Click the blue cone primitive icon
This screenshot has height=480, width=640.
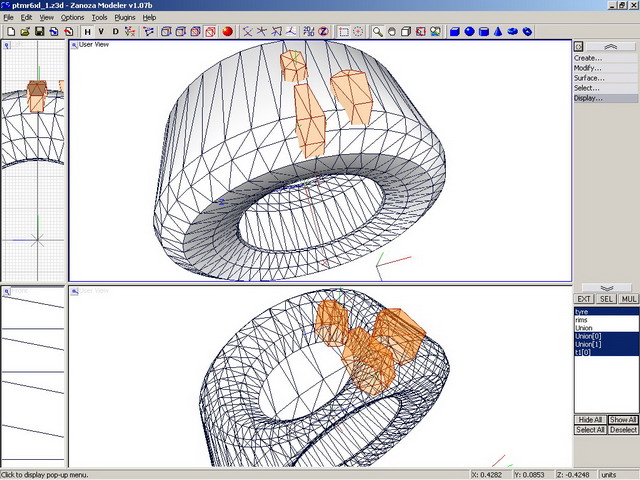498,32
